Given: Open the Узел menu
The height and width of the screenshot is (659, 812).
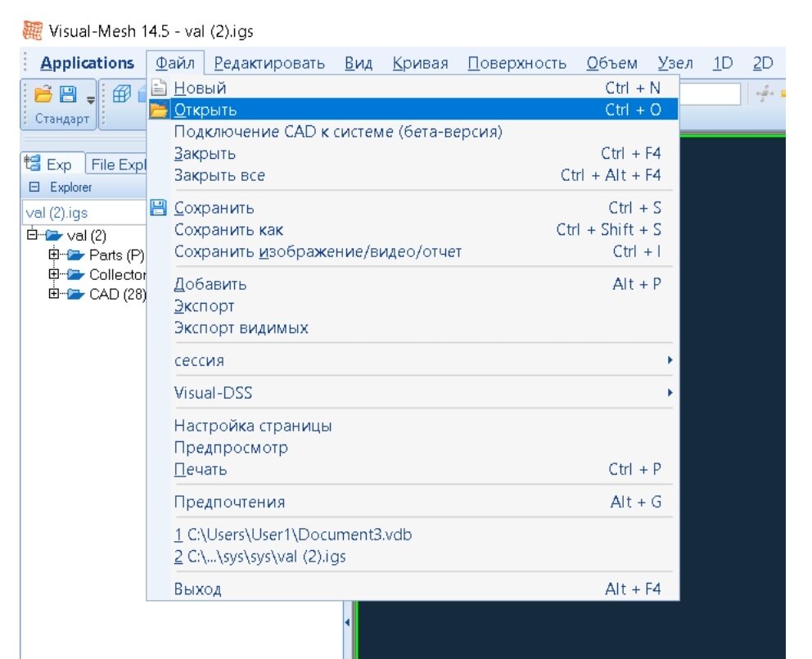Looking at the screenshot, I should pos(674,63).
